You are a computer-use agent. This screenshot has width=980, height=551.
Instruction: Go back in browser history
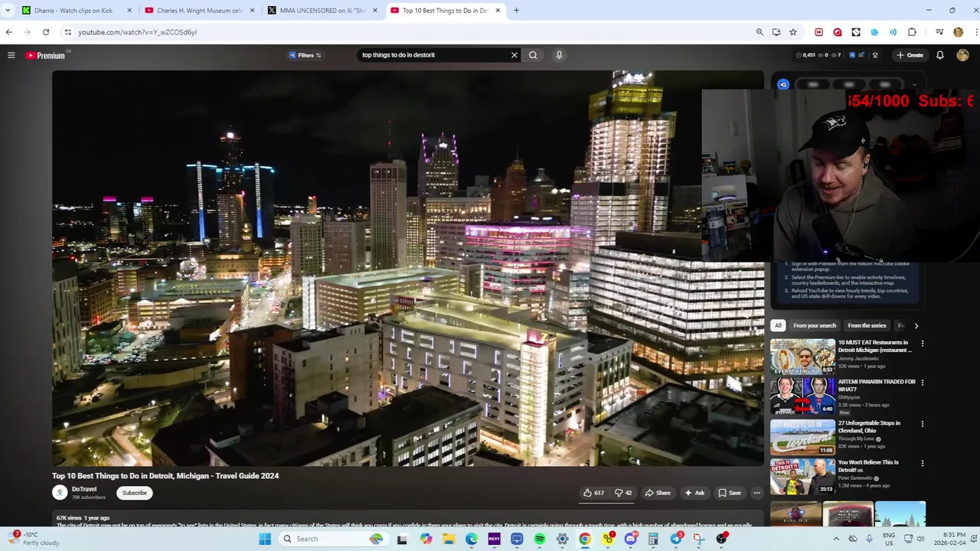point(8,32)
